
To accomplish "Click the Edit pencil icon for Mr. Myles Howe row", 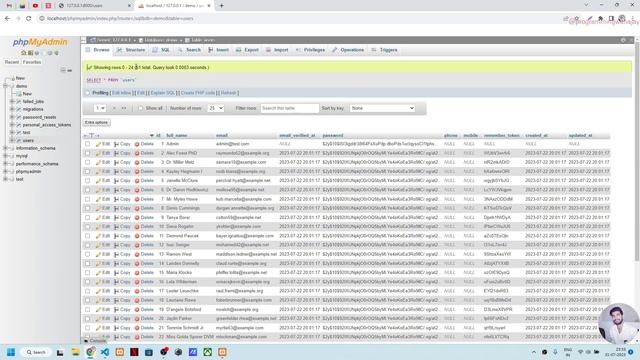I will (x=98, y=199).
